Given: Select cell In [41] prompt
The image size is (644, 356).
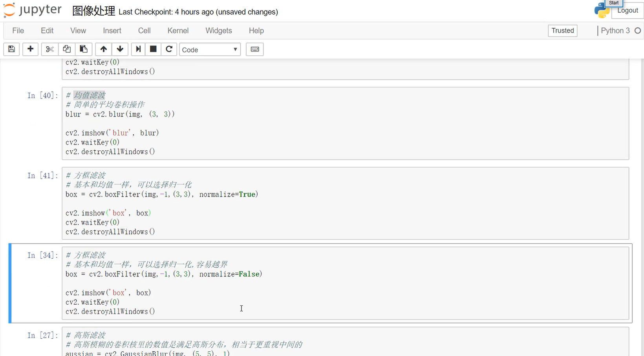Looking at the screenshot, I should [42, 175].
